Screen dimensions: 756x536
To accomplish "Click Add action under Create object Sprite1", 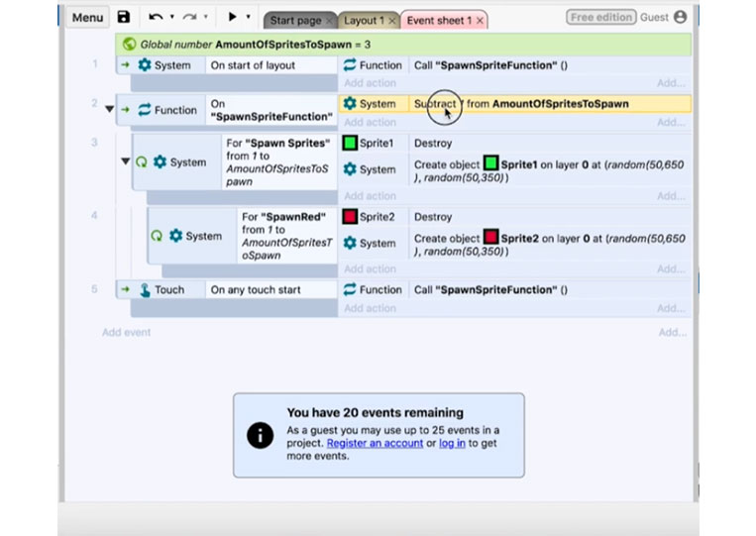I will [x=370, y=196].
